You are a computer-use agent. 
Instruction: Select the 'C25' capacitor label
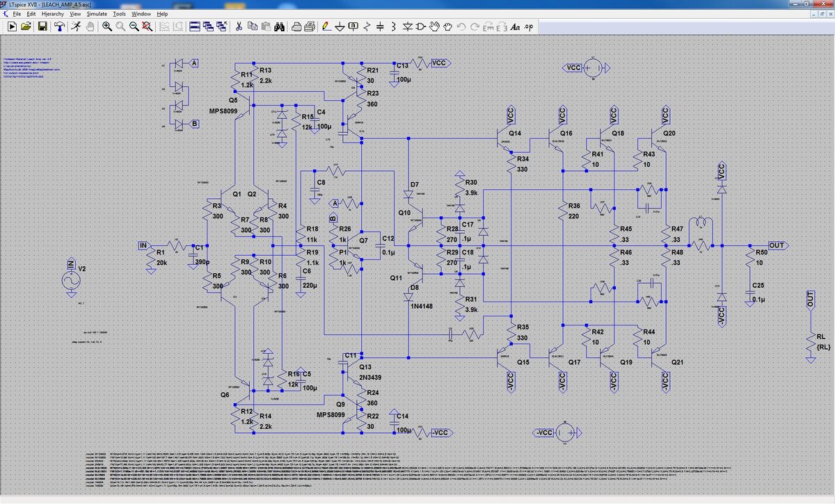pos(758,286)
